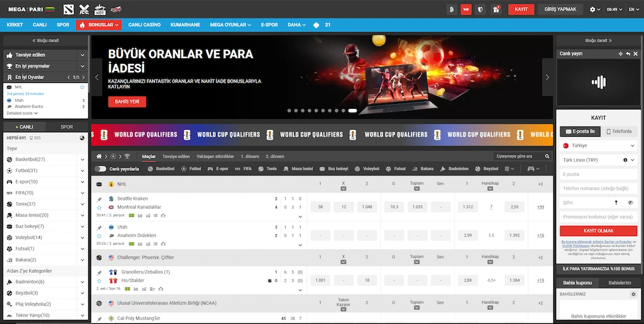Screen dimensions: 644x324
Task: Expand Basketbol(27) in the sports list
Action: 82,159
